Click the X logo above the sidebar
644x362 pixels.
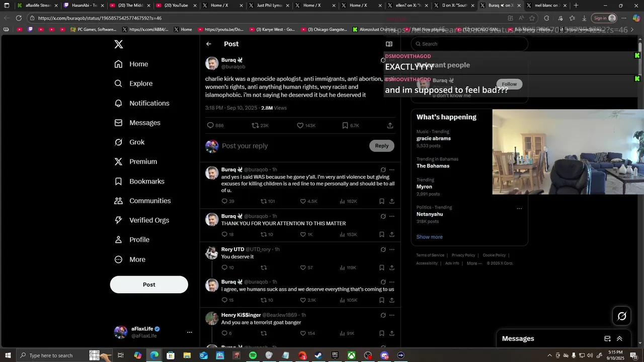coord(119,44)
